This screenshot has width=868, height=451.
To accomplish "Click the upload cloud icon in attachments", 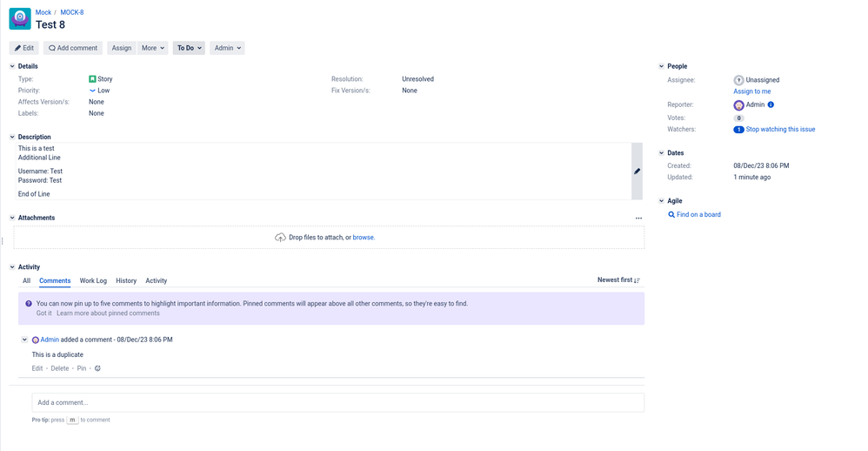I will point(280,237).
